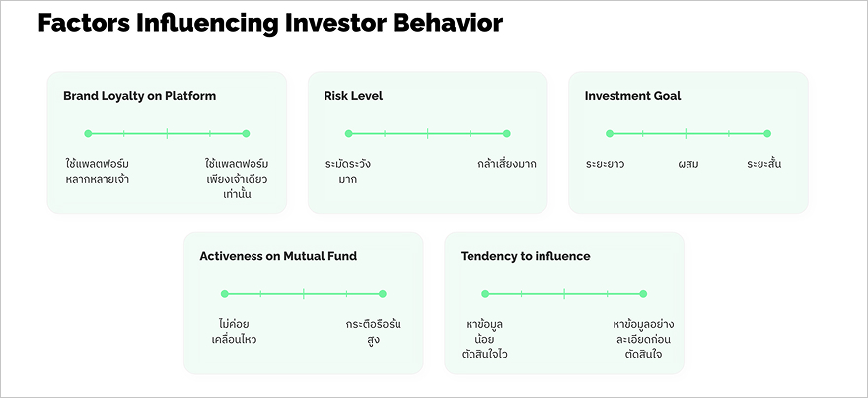Click the 'Risk Level' card title
The width and height of the screenshot is (868, 398).
click(x=353, y=96)
